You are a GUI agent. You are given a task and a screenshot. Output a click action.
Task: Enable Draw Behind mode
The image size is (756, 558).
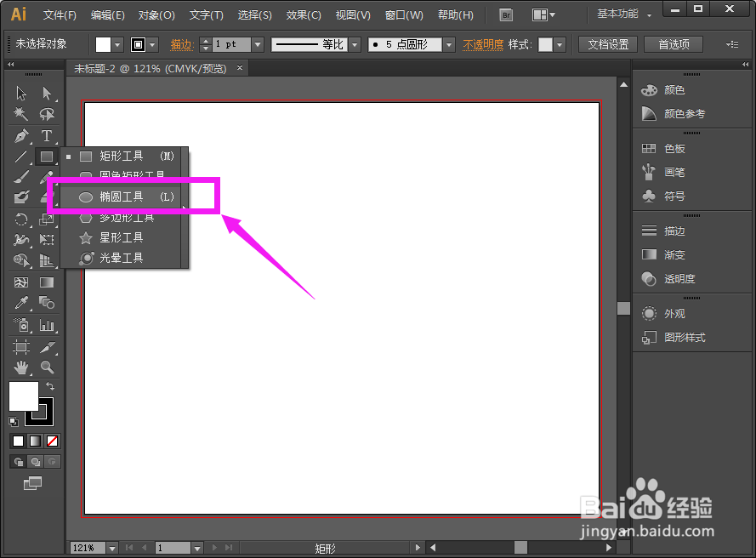[35, 462]
